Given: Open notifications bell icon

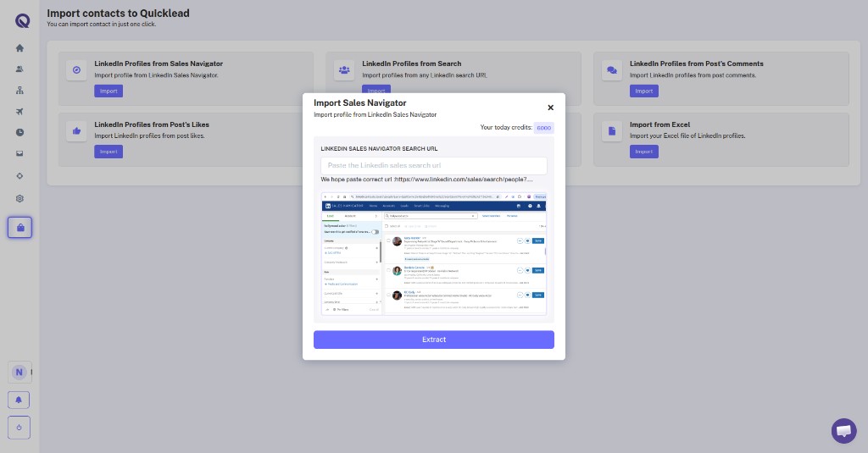Looking at the screenshot, I should [19, 400].
